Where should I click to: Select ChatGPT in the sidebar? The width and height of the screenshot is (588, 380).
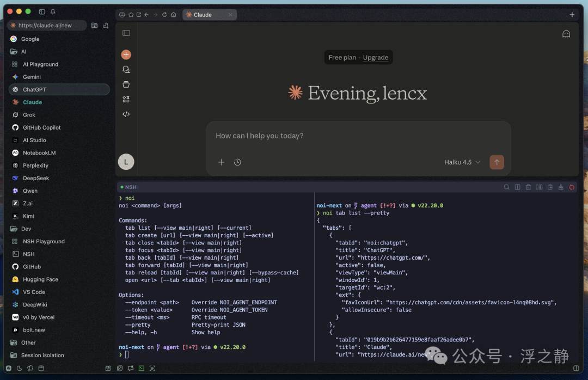(59, 90)
